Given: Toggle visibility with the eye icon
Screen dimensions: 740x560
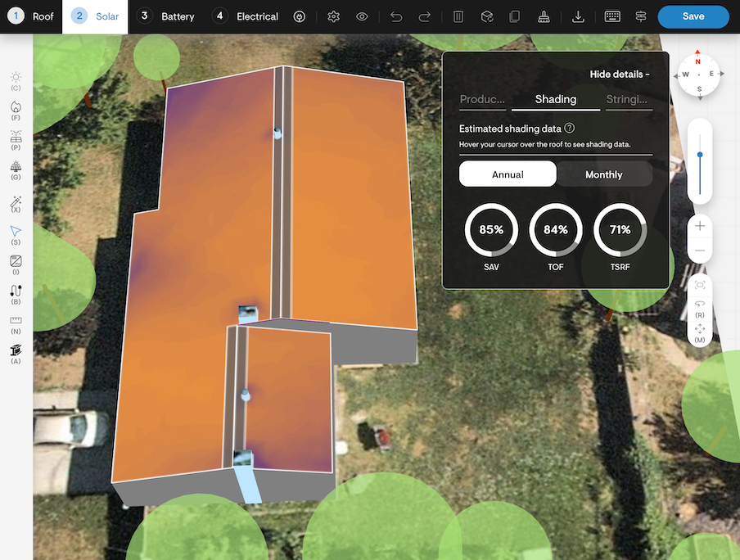Looking at the screenshot, I should (x=362, y=16).
